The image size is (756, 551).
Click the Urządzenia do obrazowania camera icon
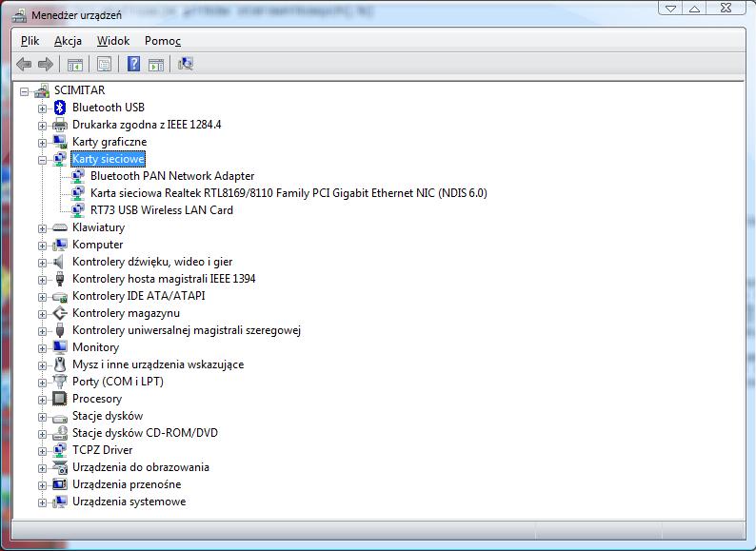(60, 467)
